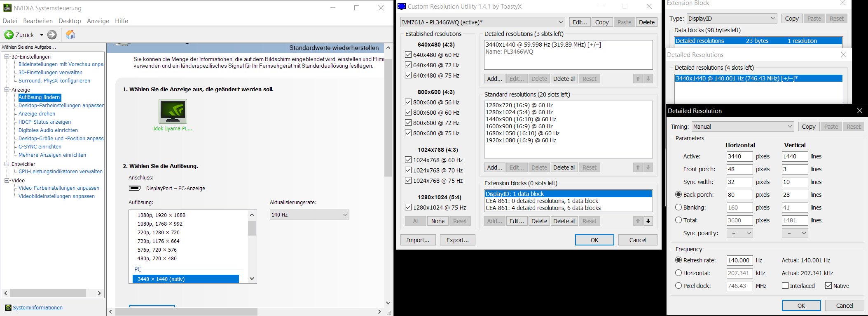
Task: Uncheck 800x600 @ 72 Hz checkbox
Action: [x=408, y=123]
